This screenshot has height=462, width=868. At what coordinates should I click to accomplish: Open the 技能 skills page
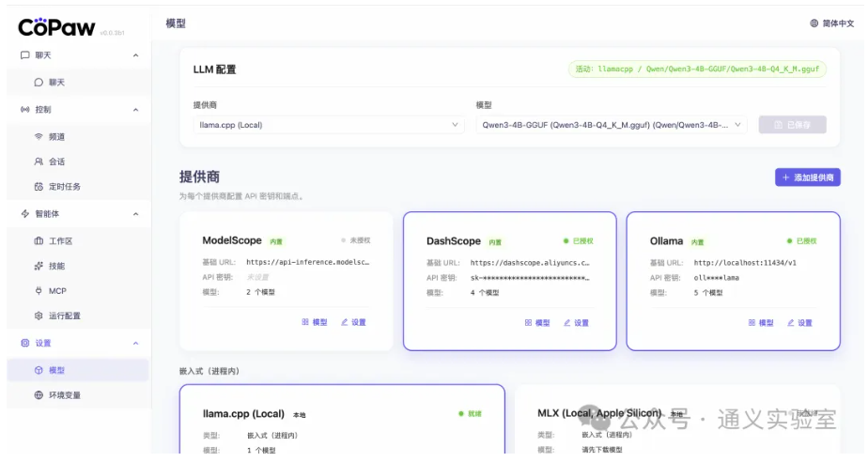point(78,266)
